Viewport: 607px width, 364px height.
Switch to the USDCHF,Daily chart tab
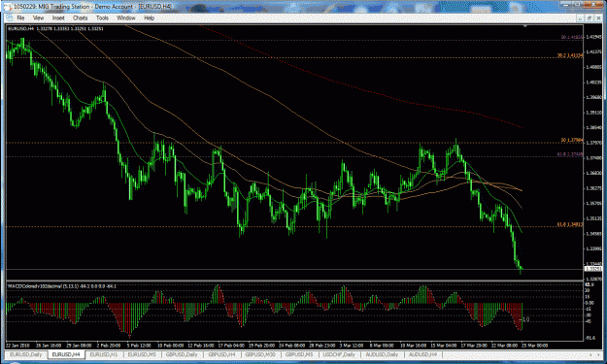(339, 354)
